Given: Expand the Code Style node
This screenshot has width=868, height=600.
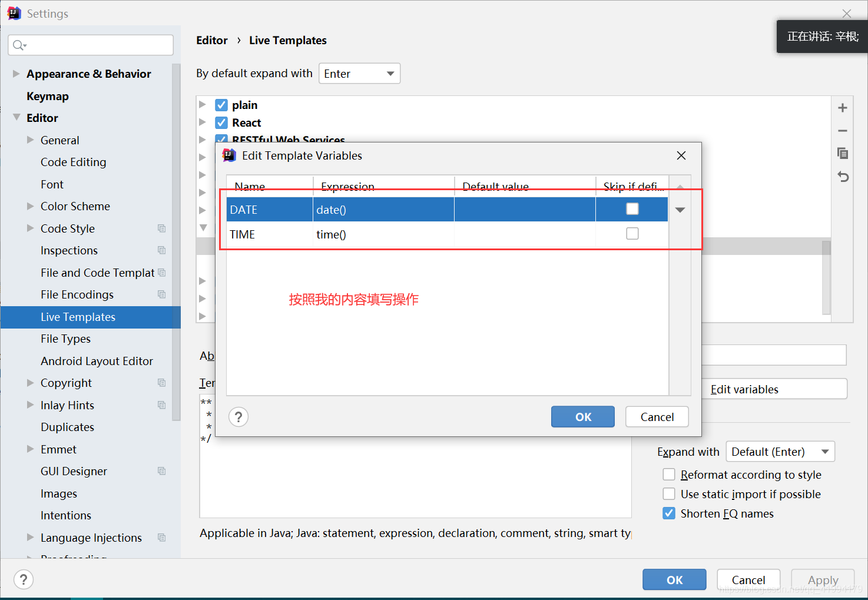Looking at the screenshot, I should 31,228.
